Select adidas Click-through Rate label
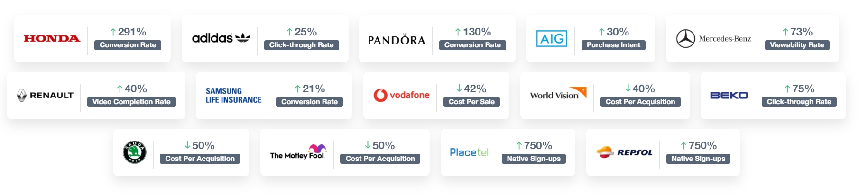Viewport: 868px width, 195px height. (302, 45)
